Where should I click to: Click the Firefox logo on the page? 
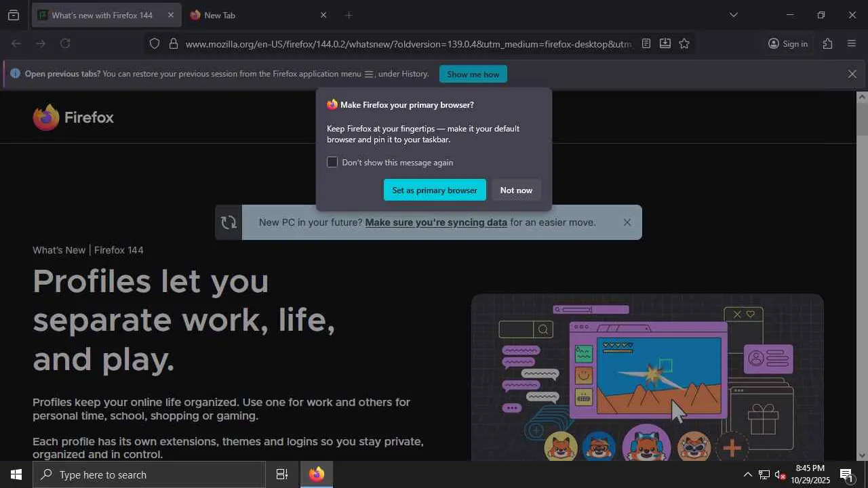tap(73, 117)
